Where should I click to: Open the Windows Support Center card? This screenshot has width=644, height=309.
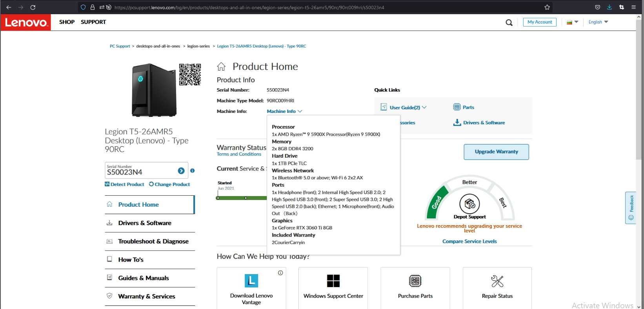click(x=333, y=288)
